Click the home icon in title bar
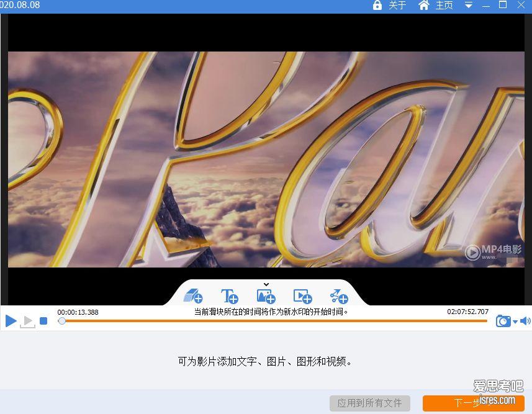Screen dimensions: 532x414 (423, 5)
